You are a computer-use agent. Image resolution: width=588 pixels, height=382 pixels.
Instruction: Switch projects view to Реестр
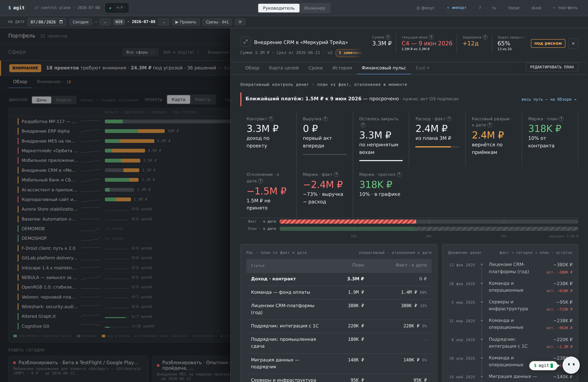[x=203, y=99]
